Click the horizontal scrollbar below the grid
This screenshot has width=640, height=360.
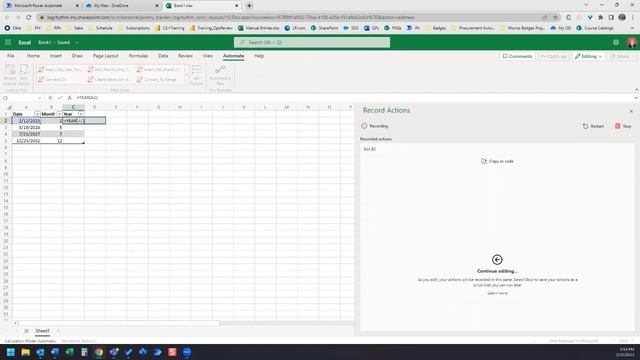pos(118,323)
